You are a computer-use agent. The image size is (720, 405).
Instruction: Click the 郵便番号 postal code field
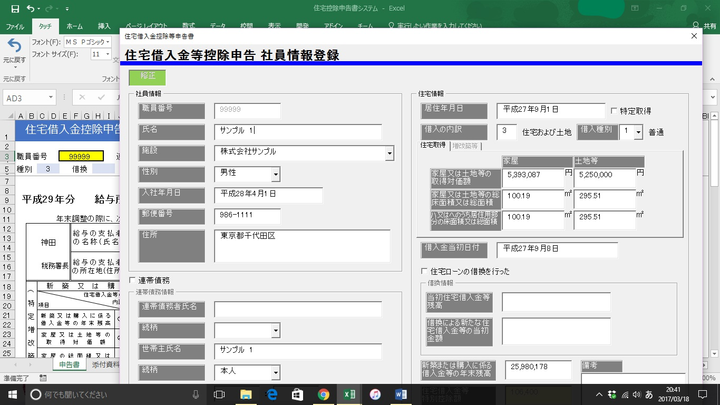248,216
